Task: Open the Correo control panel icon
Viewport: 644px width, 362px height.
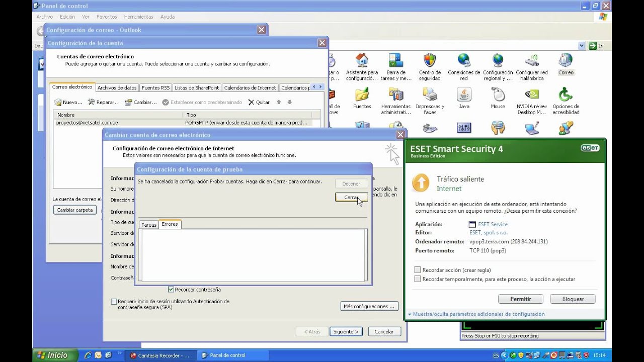Action: pos(566,64)
